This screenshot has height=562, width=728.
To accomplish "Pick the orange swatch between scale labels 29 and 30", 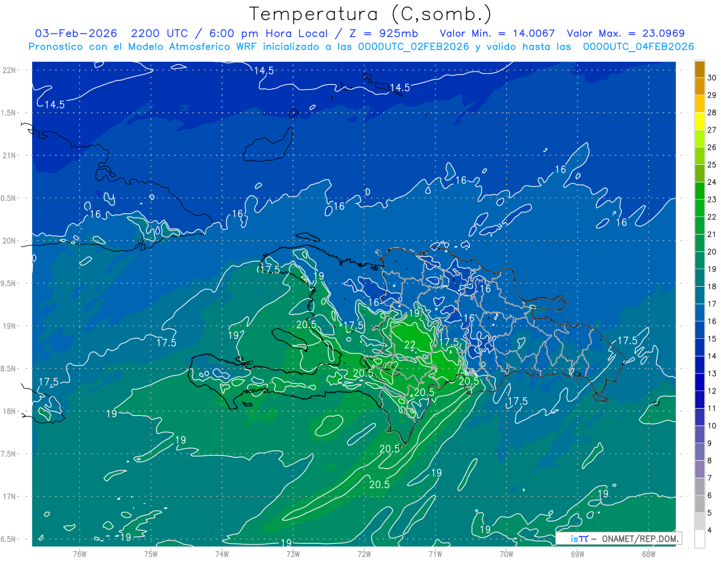I will click(x=700, y=87).
